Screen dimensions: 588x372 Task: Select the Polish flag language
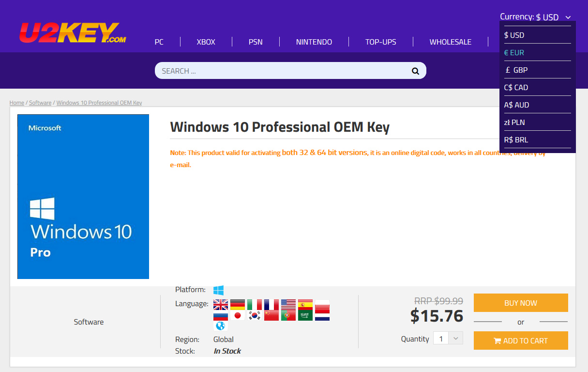(322, 305)
